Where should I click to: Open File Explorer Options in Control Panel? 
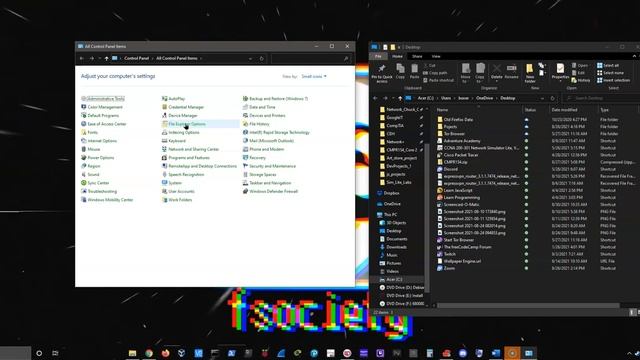[x=187, y=124]
